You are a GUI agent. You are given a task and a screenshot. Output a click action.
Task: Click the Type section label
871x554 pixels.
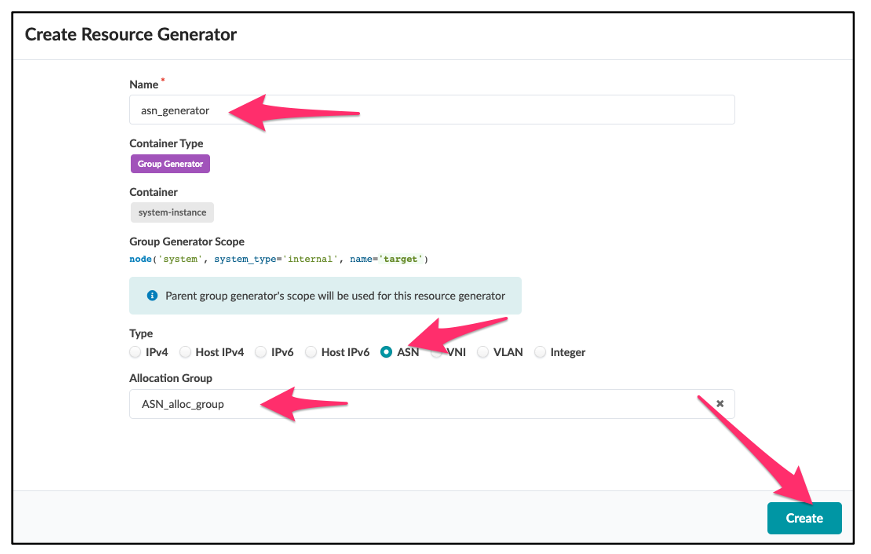click(x=141, y=333)
